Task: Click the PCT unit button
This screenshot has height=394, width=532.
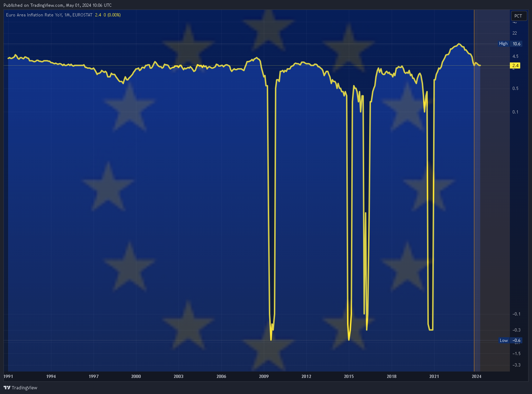Action: 518,16
